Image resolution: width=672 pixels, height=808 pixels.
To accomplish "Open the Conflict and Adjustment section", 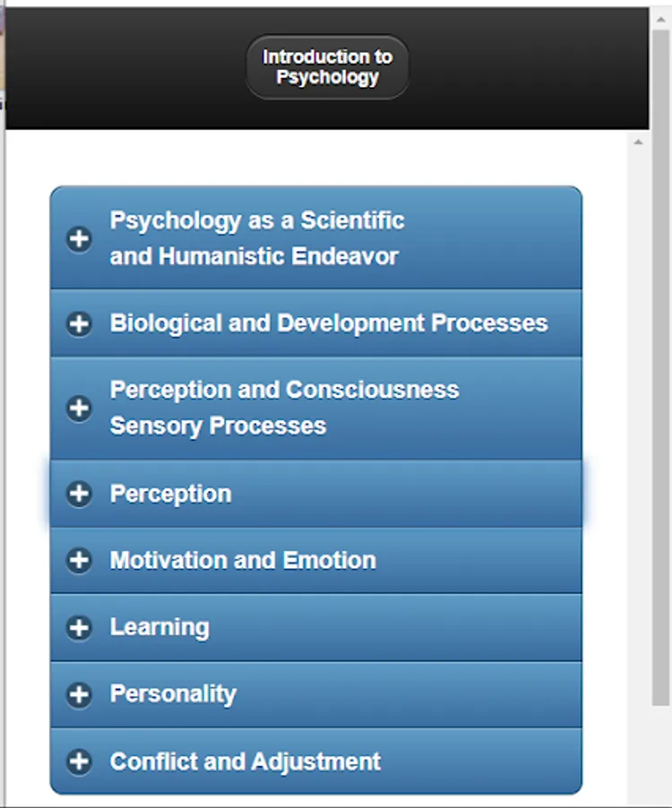I will click(316, 761).
